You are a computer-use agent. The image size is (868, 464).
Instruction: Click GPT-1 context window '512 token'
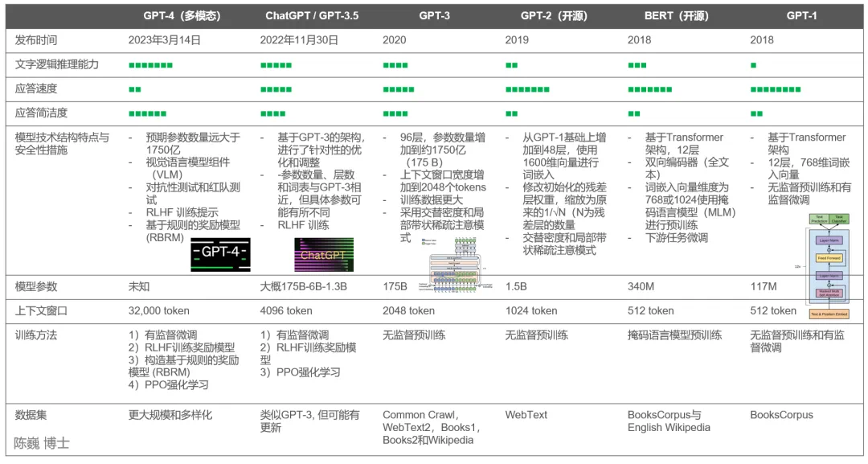tap(773, 311)
